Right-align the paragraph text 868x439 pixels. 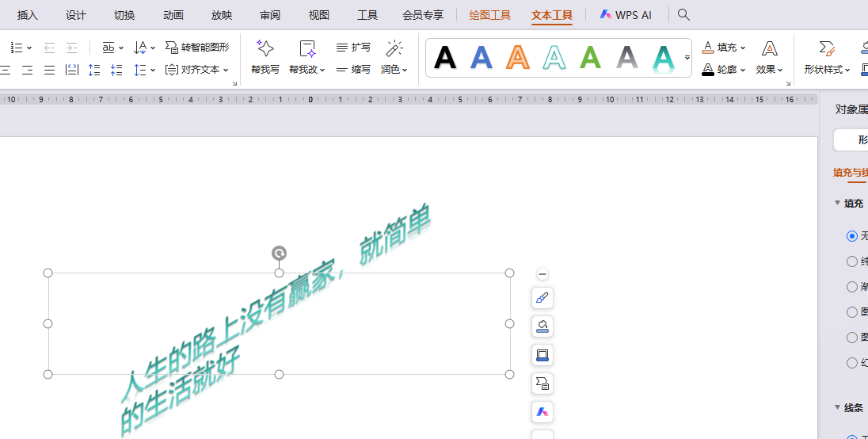pyautogui.click(x=27, y=70)
